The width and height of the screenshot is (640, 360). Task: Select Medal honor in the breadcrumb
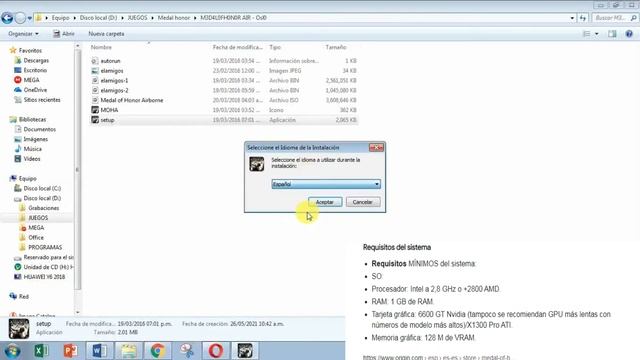click(x=174, y=18)
